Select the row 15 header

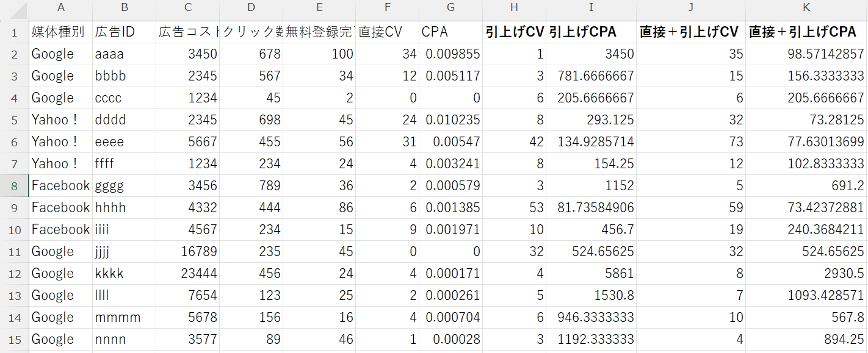click(14, 339)
